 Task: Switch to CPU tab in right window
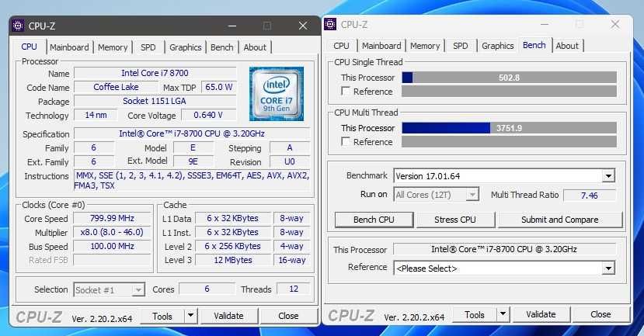pos(341,46)
